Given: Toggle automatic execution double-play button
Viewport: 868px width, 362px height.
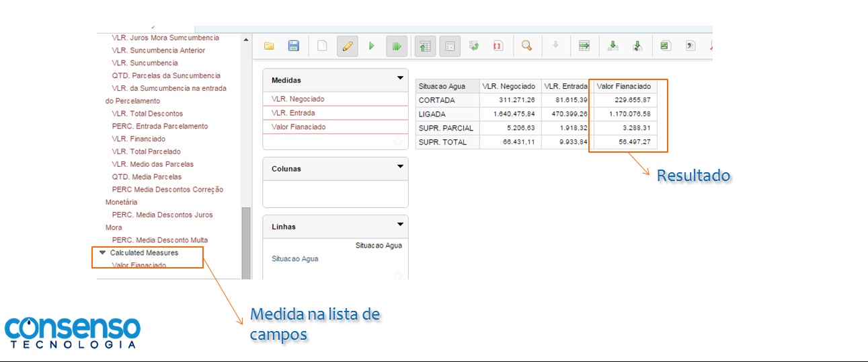Looking at the screenshot, I should point(397,46).
